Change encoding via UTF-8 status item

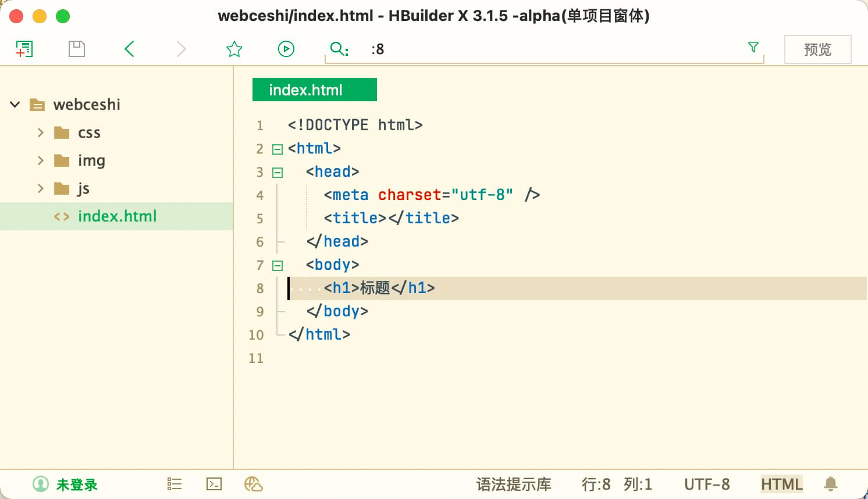[707, 484]
